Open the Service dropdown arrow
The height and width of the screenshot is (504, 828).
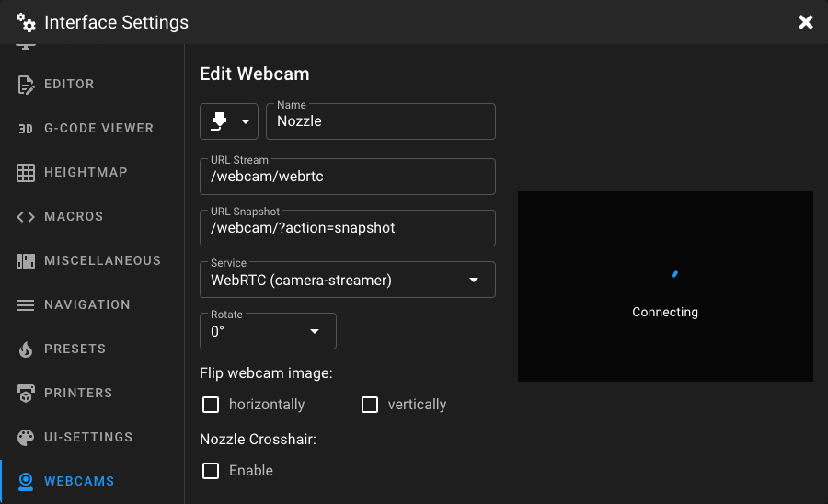click(474, 281)
